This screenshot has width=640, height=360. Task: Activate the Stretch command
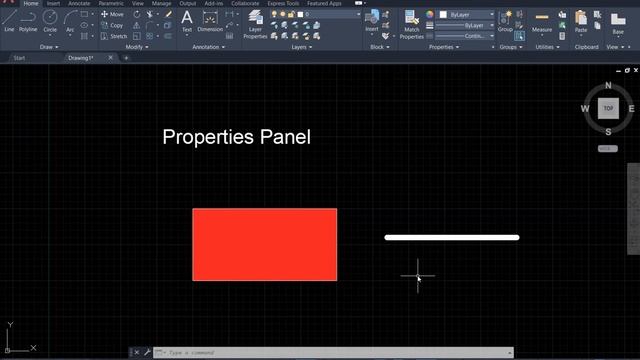(x=114, y=36)
